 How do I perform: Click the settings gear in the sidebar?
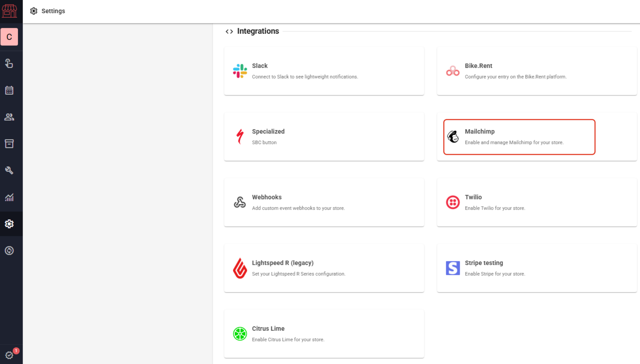[9, 224]
